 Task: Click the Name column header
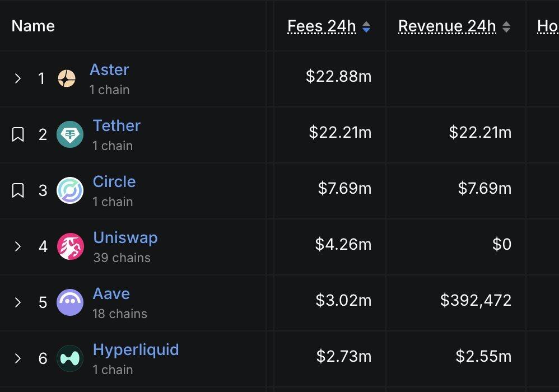point(33,26)
